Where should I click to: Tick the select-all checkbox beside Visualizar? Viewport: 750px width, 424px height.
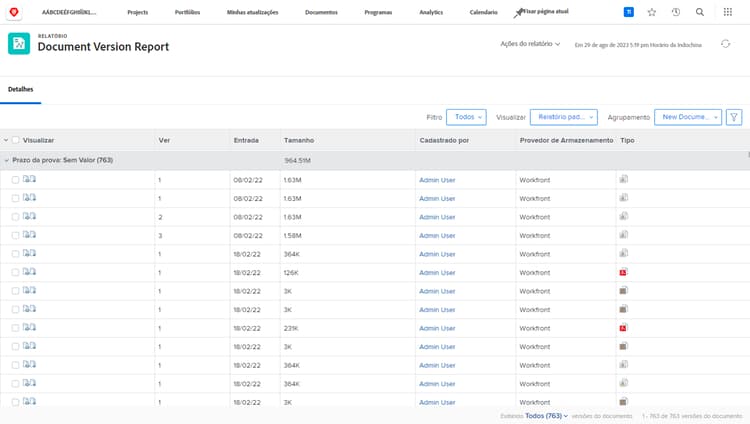coord(16,141)
